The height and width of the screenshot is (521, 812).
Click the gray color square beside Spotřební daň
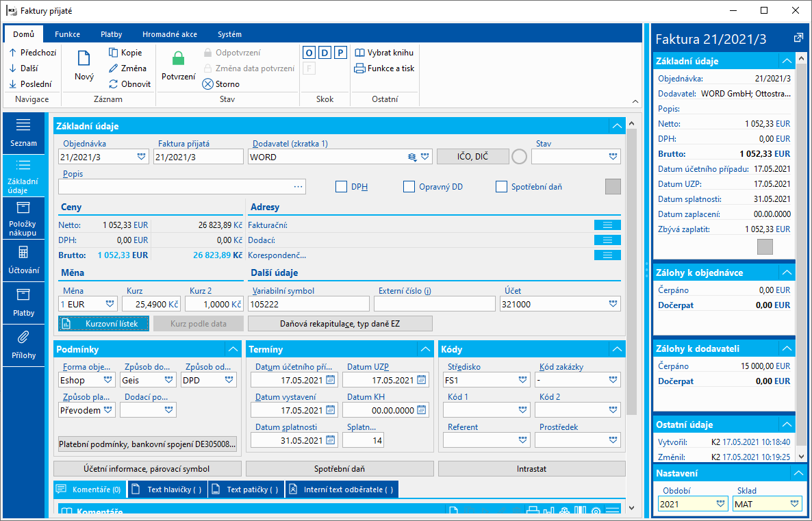tap(613, 186)
